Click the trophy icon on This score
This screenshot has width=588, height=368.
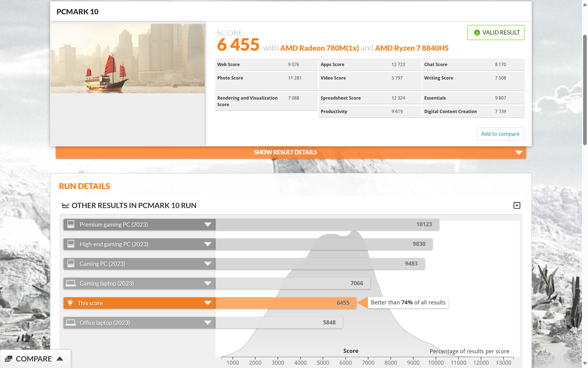point(70,303)
